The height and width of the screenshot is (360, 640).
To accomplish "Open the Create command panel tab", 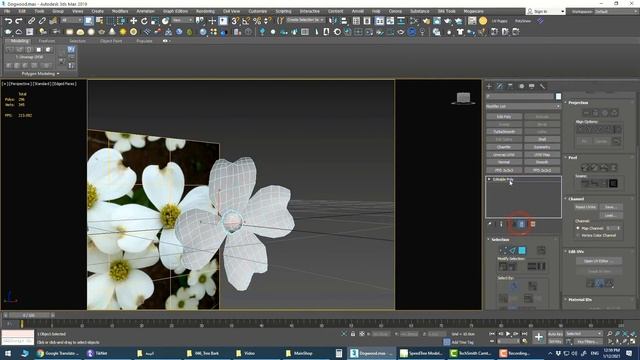I will 489,86.
